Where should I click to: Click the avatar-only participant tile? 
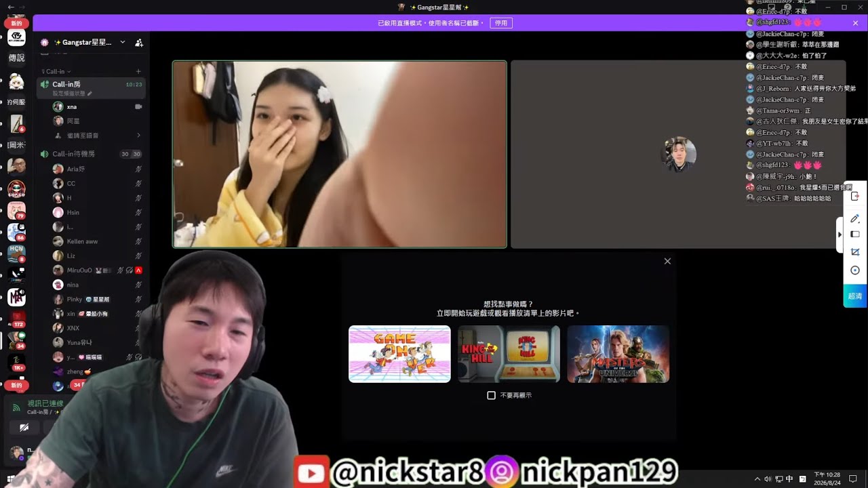click(678, 155)
